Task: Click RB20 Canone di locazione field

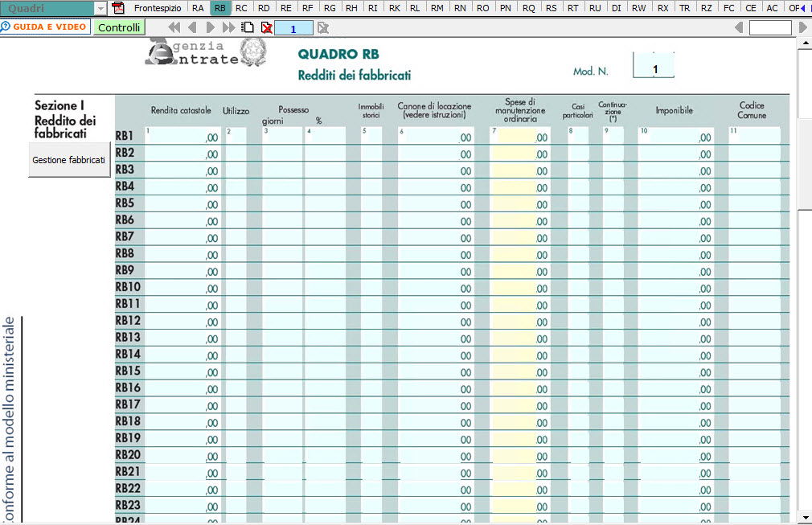Action: tap(436, 455)
